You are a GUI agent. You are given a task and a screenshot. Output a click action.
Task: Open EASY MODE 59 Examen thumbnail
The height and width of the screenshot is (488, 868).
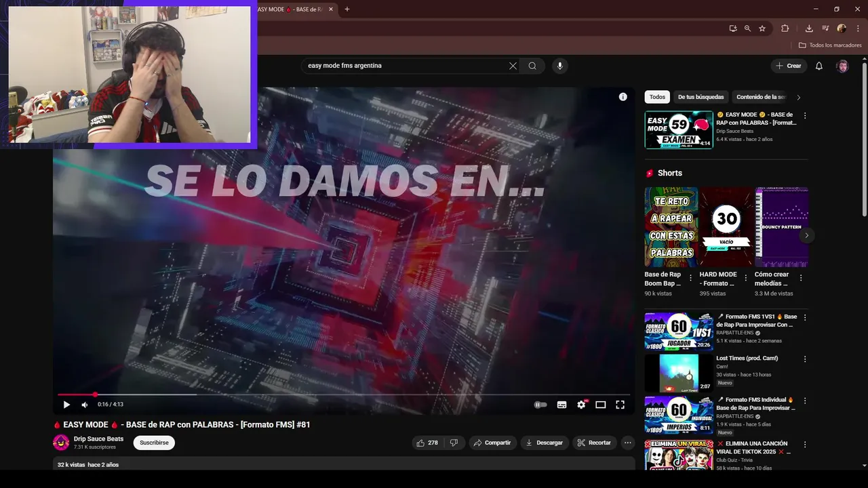pos(679,129)
